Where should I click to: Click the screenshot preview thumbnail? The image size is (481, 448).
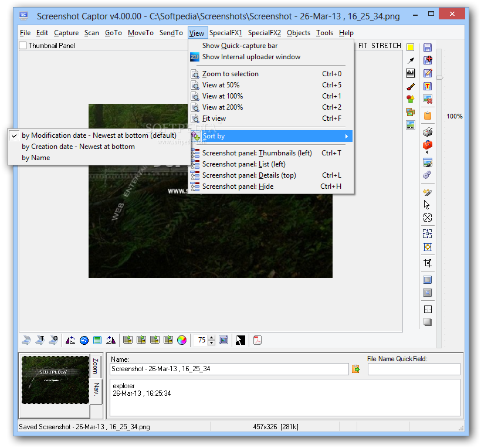pyautogui.click(x=55, y=379)
